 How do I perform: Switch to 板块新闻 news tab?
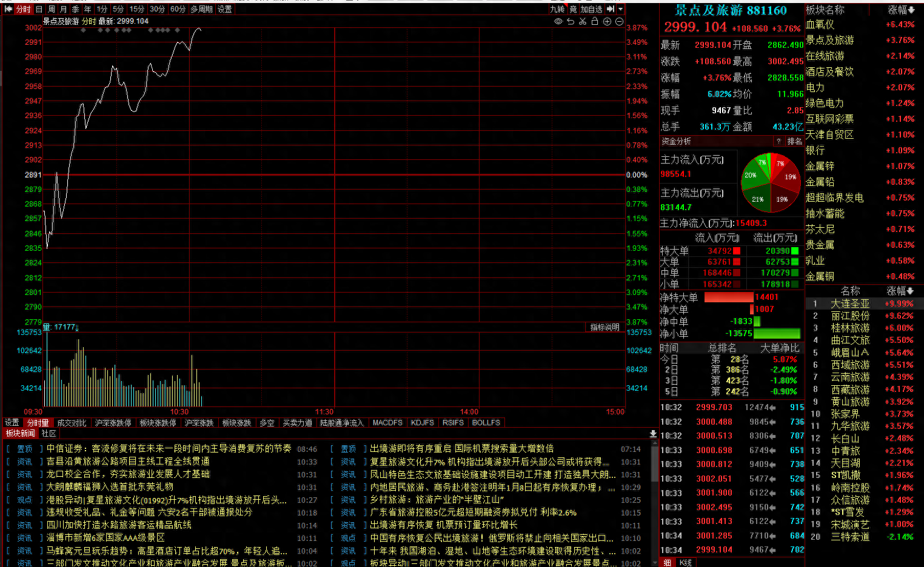[x=21, y=434]
